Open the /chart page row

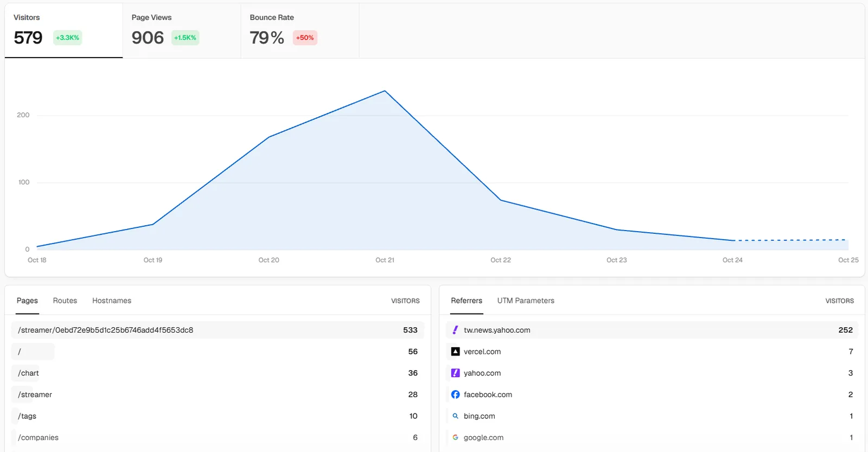pyautogui.click(x=218, y=373)
